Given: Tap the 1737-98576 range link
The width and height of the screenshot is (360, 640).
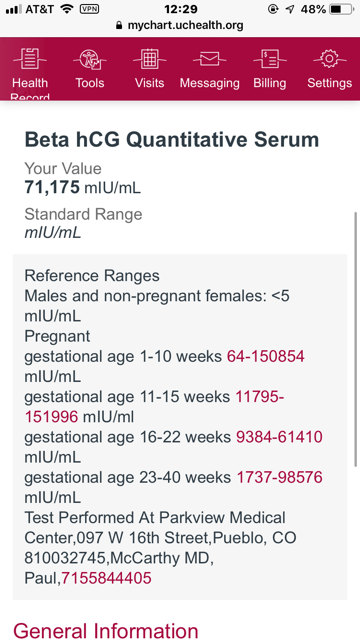Looking at the screenshot, I should click(280, 477).
